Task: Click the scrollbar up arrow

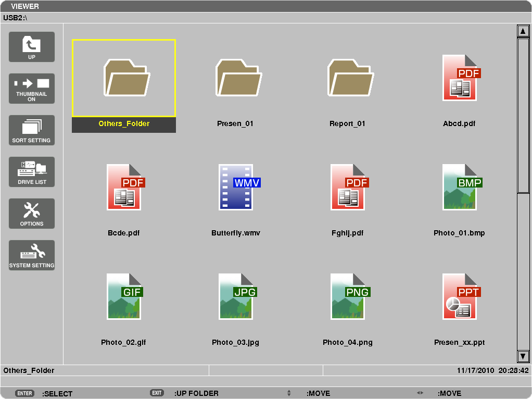Action: point(523,31)
